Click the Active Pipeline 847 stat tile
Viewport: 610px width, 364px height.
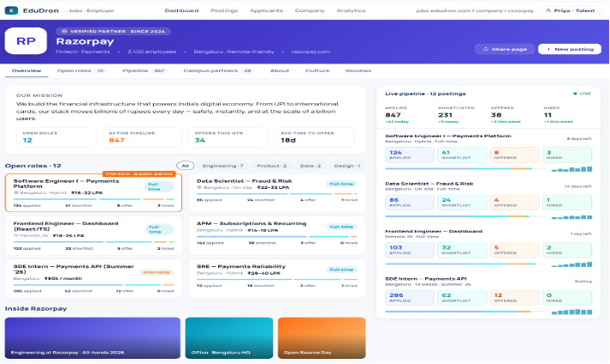[x=142, y=137]
